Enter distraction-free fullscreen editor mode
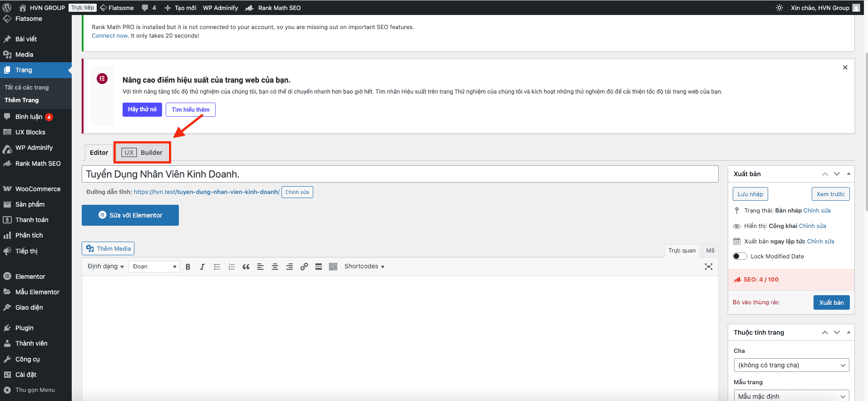Viewport: 868px width, 401px height. pyautogui.click(x=709, y=267)
